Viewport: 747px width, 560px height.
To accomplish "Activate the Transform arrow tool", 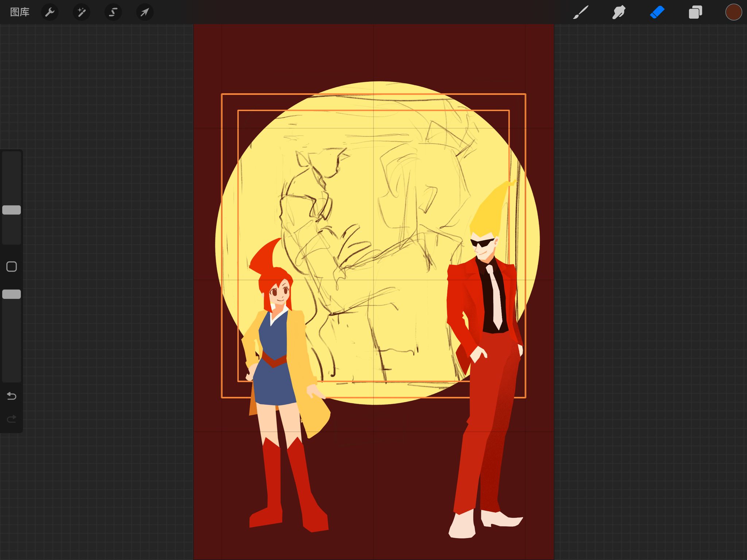I will (x=145, y=12).
